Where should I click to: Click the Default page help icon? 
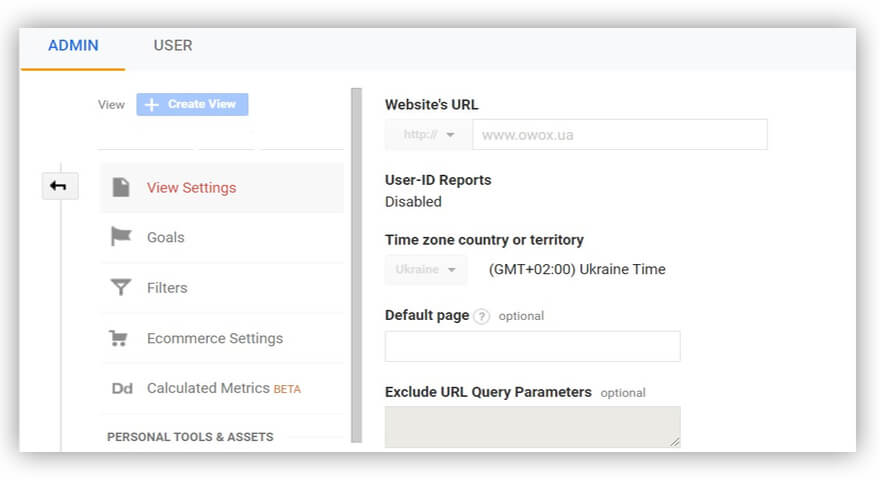[x=482, y=316]
